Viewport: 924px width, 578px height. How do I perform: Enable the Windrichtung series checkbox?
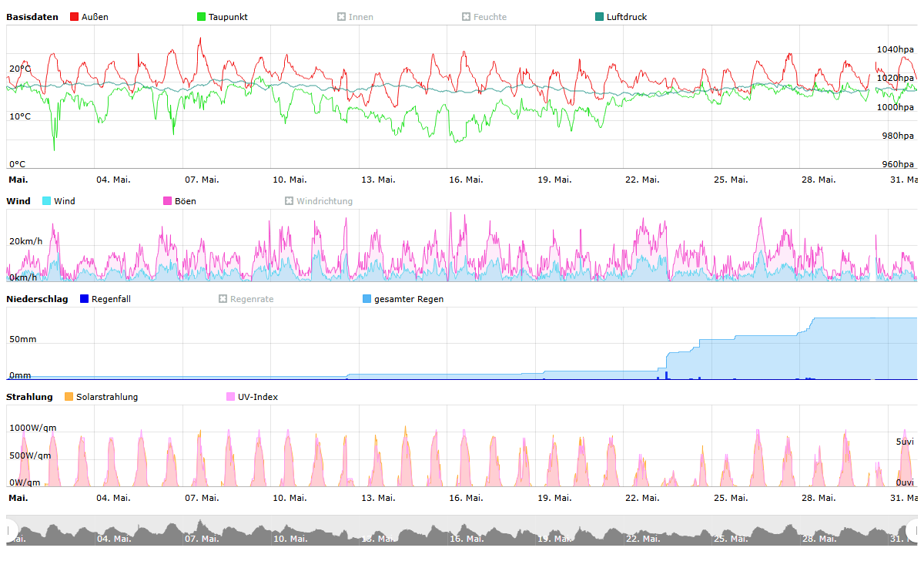pyautogui.click(x=290, y=201)
